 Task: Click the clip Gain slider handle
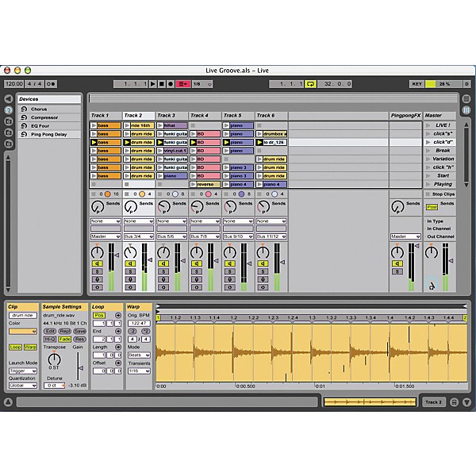(x=81, y=368)
